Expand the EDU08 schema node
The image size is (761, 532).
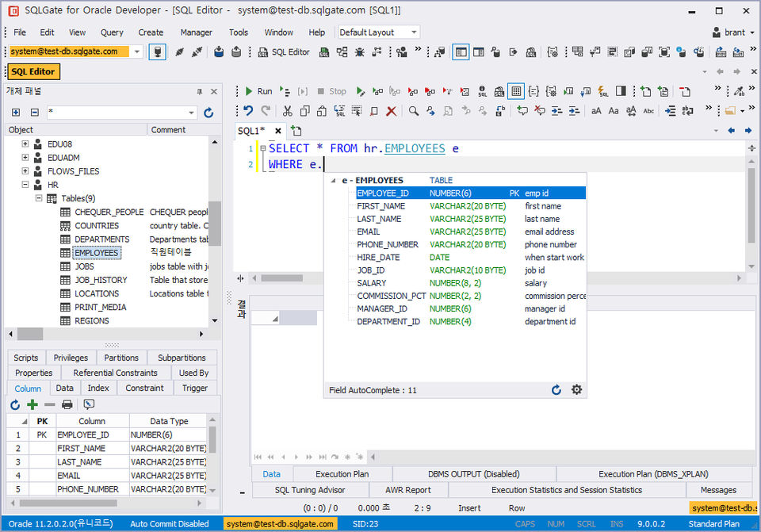(25, 144)
